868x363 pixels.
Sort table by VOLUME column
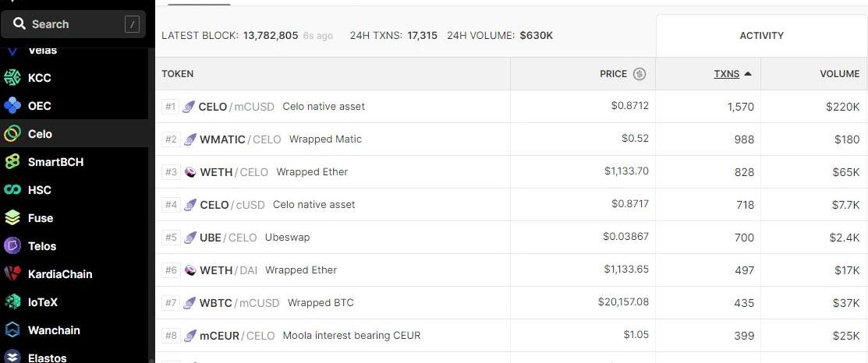tap(839, 74)
